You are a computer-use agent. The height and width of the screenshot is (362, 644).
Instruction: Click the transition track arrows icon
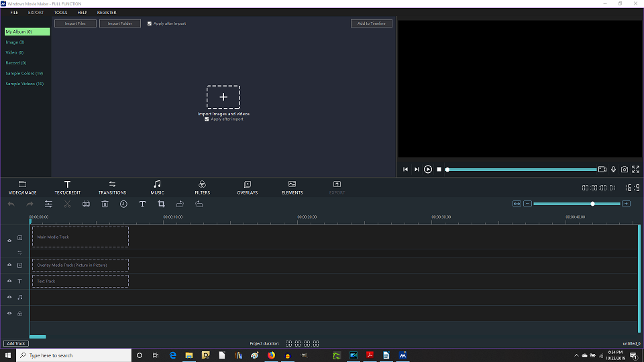tap(19, 253)
